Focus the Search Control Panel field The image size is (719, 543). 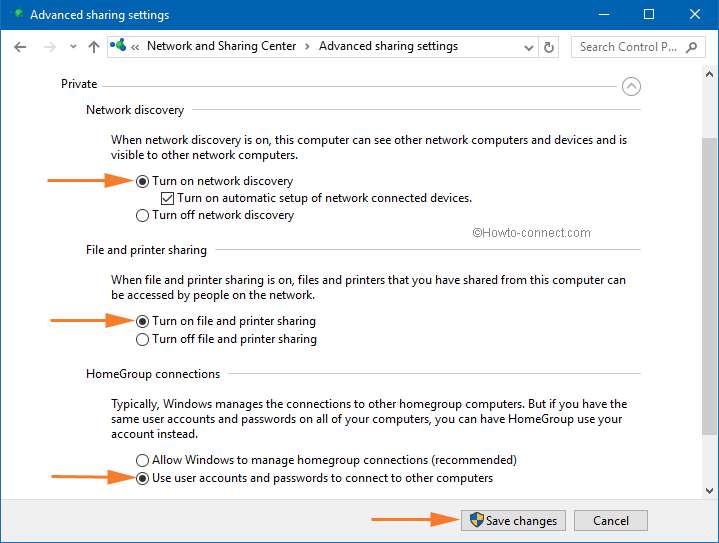(638, 47)
